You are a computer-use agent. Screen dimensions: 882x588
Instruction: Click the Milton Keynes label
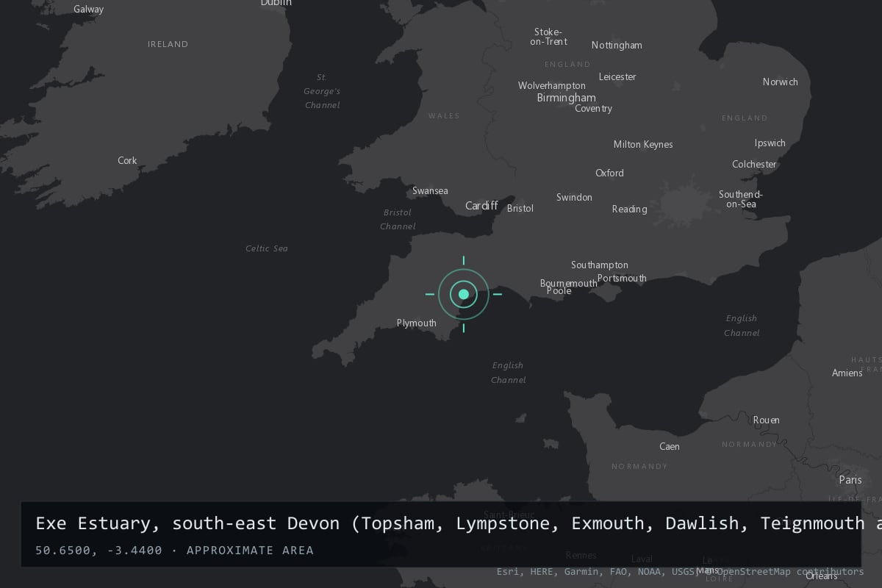coord(643,145)
